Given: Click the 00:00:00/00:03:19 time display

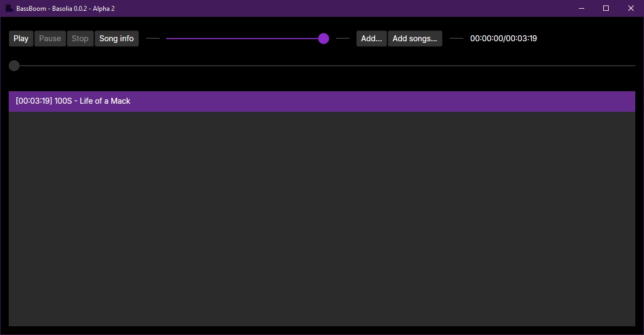Looking at the screenshot, I should coord(503,39).
